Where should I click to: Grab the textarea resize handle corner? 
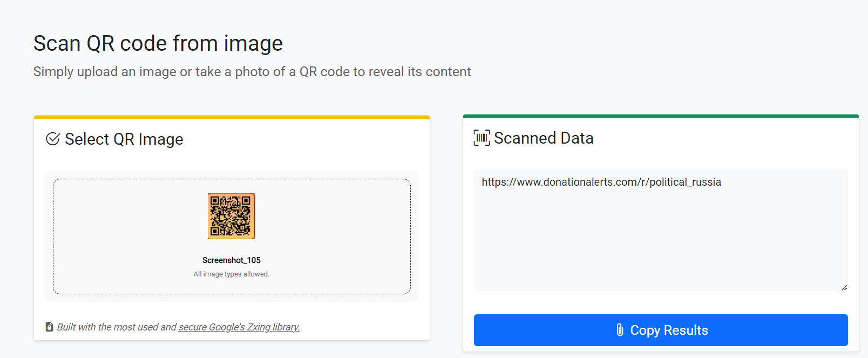tap(844, 288)
